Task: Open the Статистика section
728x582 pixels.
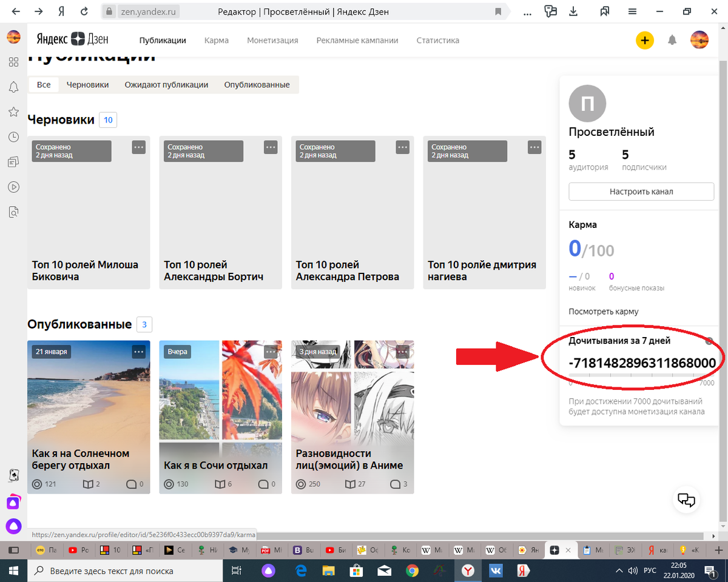Action: pos(438,41)
